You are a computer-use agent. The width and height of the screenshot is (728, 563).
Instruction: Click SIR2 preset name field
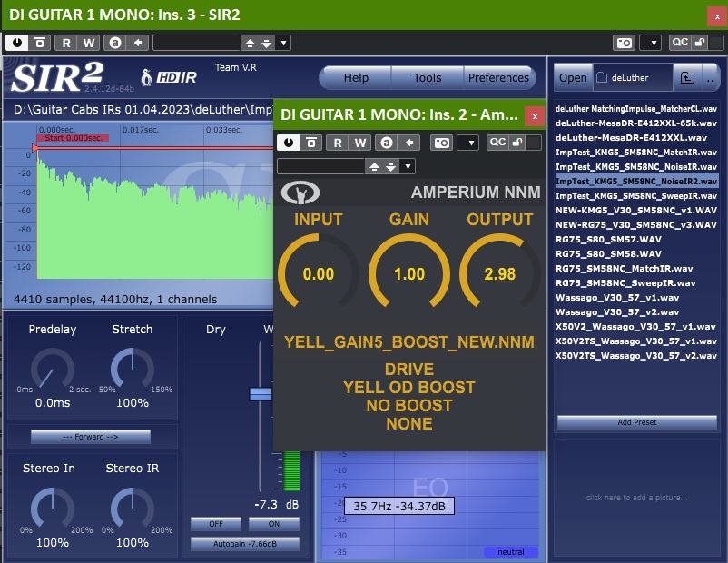point(196,43)
